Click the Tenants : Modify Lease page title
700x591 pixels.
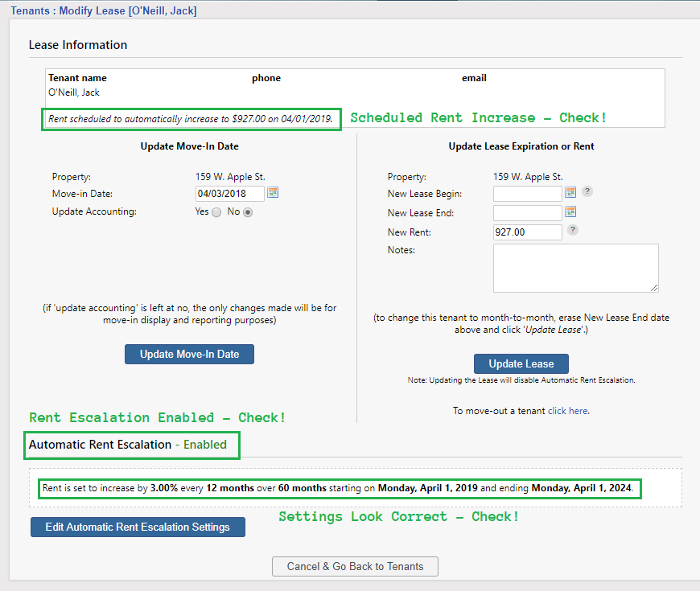click(104, 11)
